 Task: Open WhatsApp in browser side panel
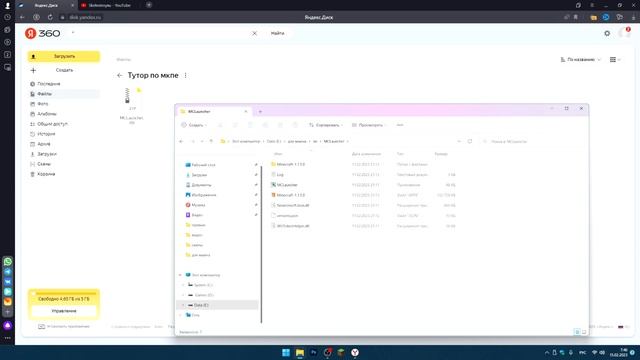pos(8,261)
